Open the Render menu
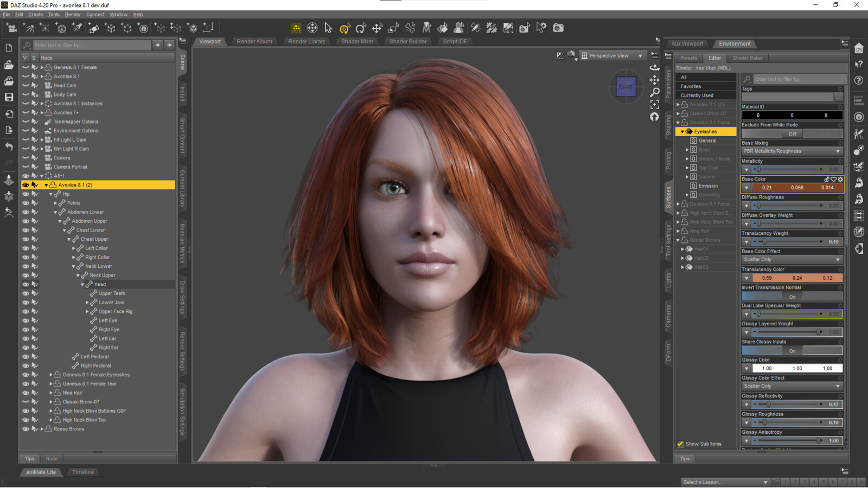Image resolution: width=868 pixels, height=488 pixels. (x=73, y=15)
